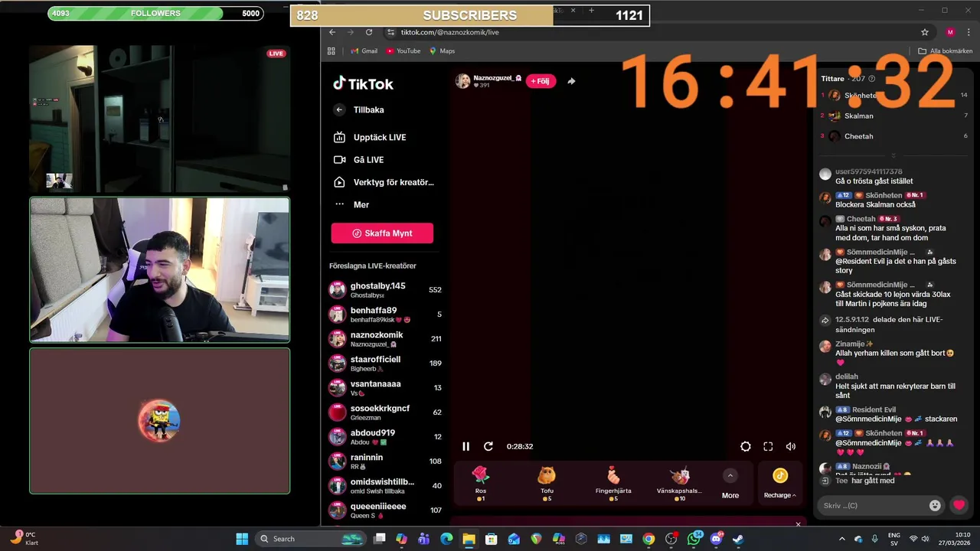Pause the live video
The width and height of the screenshot is (980, 551).
point(465,446)
